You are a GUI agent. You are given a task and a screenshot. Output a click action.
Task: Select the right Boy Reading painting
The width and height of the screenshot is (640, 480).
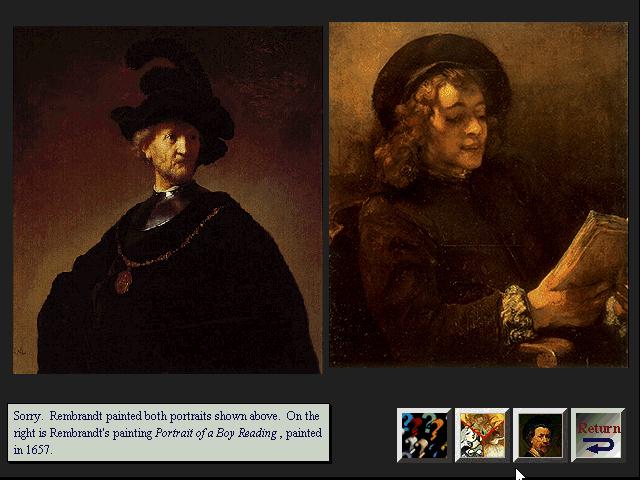point(478,195)
